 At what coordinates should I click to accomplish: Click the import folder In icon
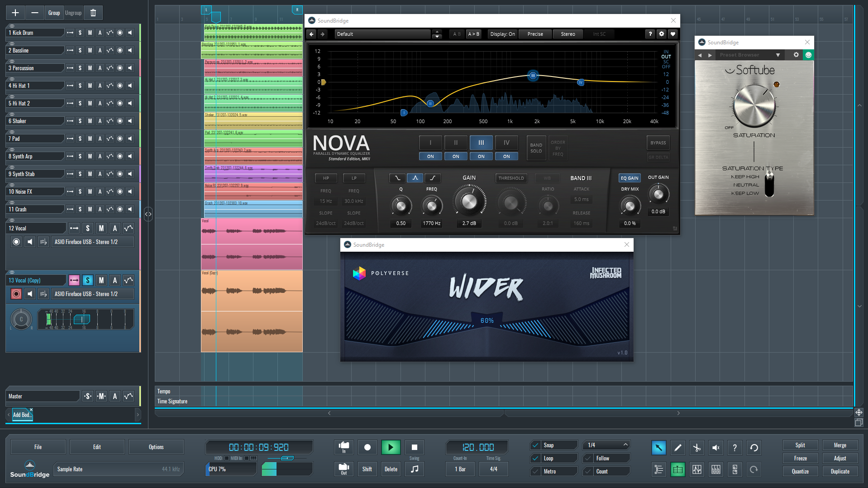[344, 447]
